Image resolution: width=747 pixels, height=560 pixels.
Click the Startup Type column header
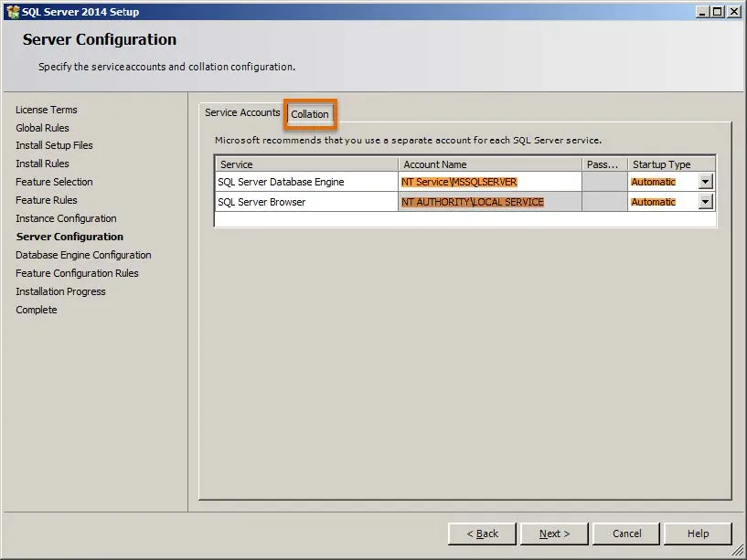coord(671,164)
